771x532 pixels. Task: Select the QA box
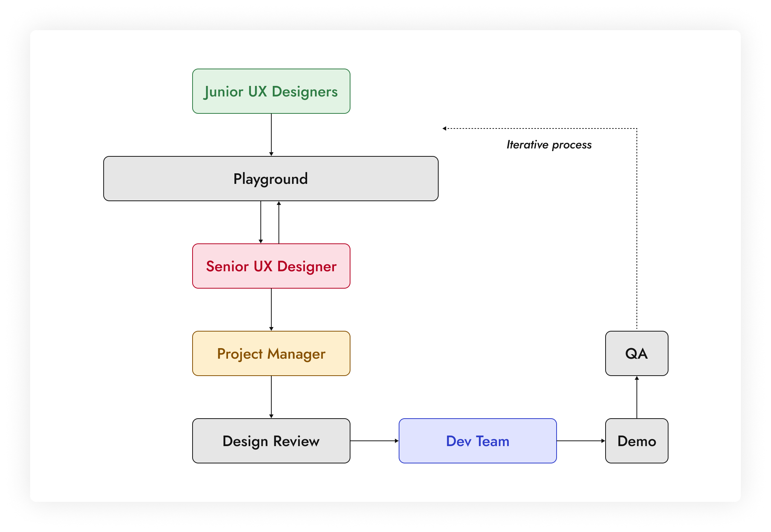pyautogui.click(x=636, y=353)
